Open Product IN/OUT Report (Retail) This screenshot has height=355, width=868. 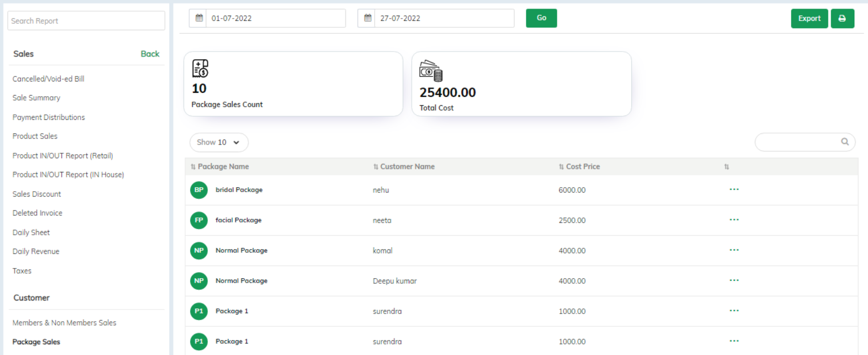[x=63, y=156]
